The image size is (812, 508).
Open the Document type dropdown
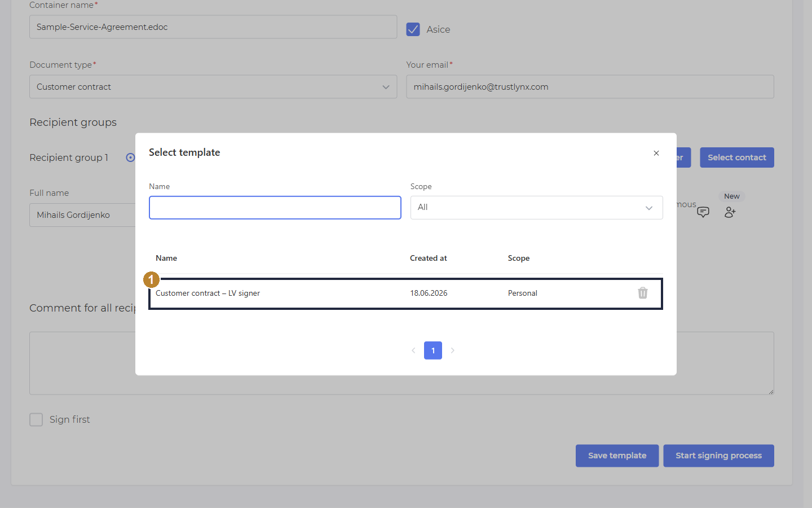[x=213, y=87]
